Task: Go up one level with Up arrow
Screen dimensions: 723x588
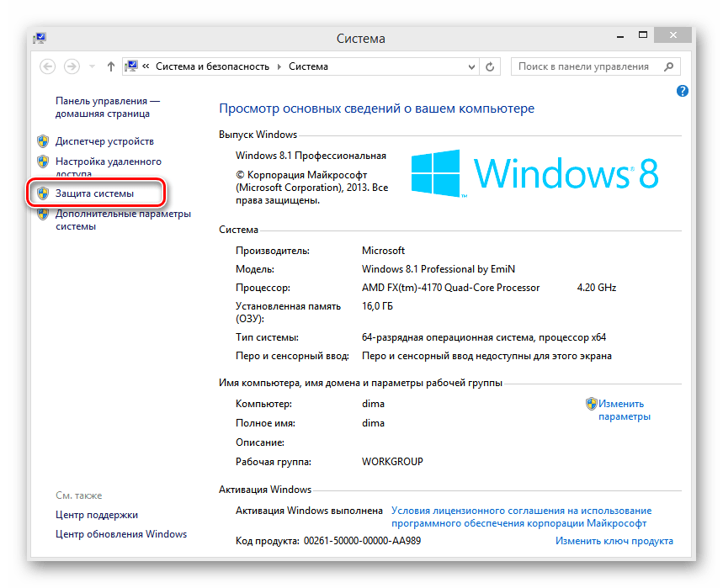Action: [x=110, y=66]
